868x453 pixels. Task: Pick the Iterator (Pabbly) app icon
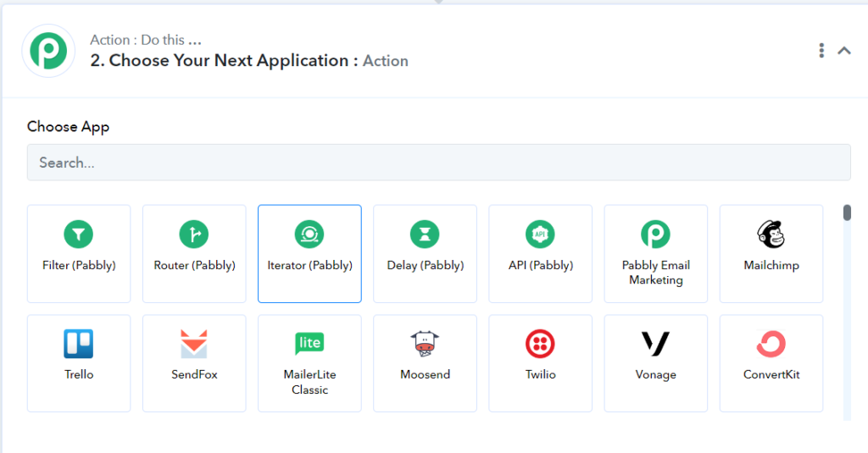point(309,234)
